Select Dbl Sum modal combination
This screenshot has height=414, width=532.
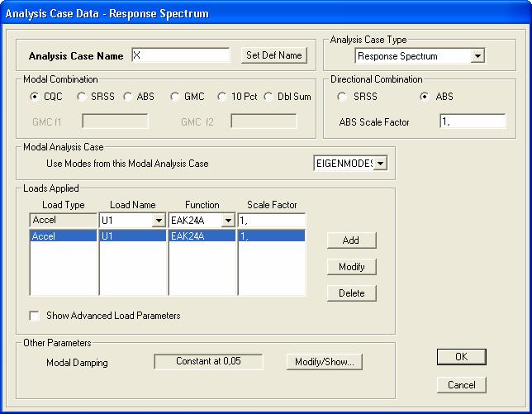tap(268, 97)
